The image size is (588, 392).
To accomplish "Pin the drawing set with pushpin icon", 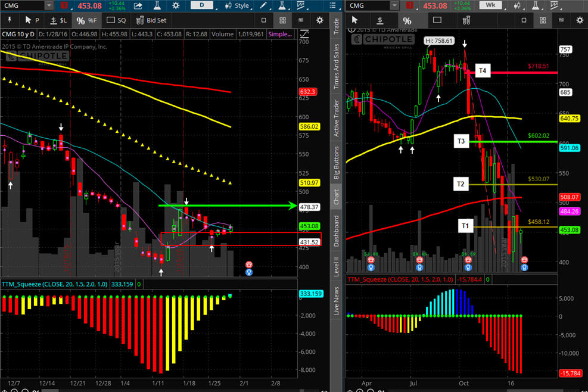I will [x=10, y=20].
